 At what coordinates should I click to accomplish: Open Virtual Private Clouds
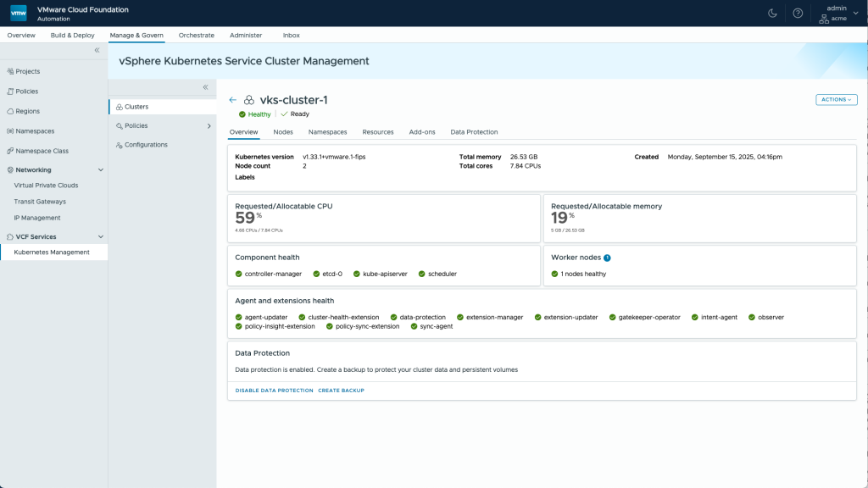click(46, 186)
